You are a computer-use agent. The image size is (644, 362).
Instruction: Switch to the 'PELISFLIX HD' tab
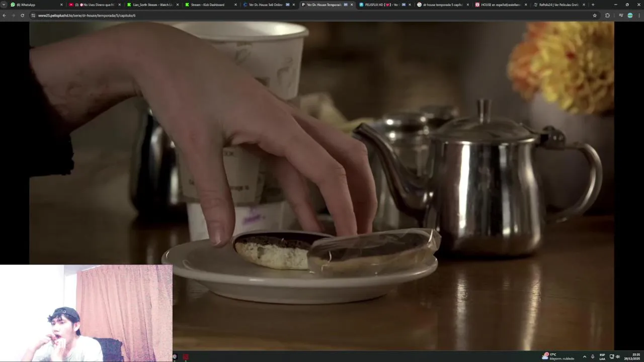pyautogui.click(x=384, y=5)
